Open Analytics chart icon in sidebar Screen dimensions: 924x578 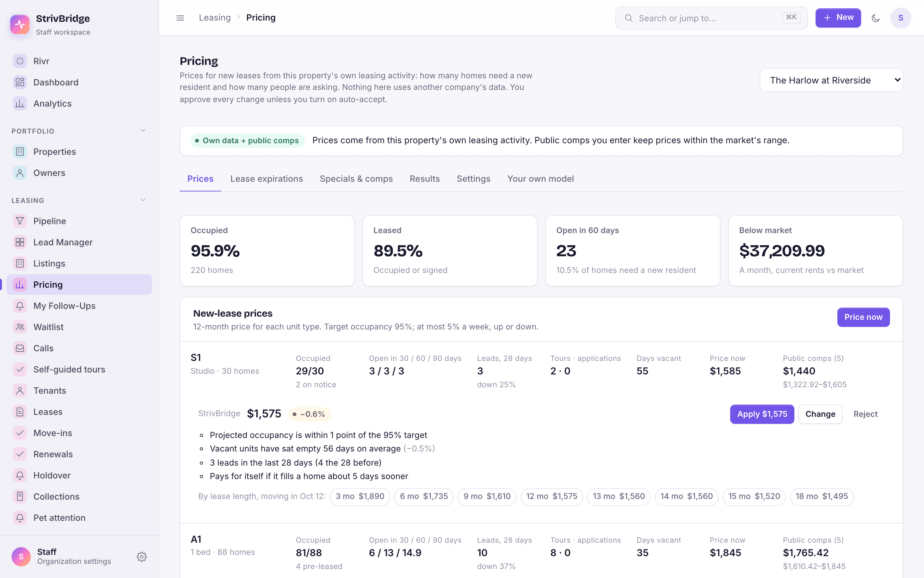(20, 104)
